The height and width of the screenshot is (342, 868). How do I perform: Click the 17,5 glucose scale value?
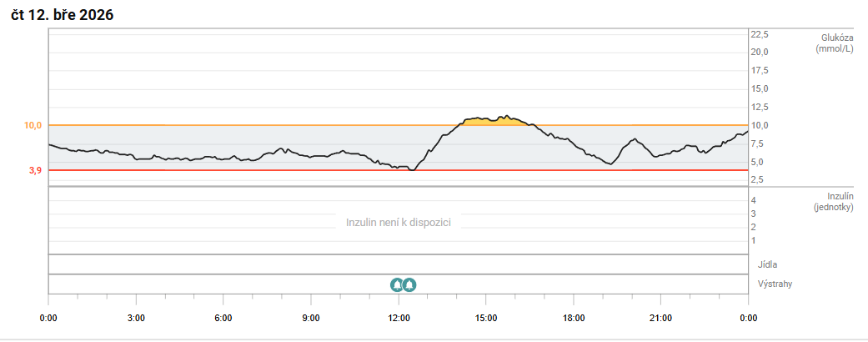(760, 71)
